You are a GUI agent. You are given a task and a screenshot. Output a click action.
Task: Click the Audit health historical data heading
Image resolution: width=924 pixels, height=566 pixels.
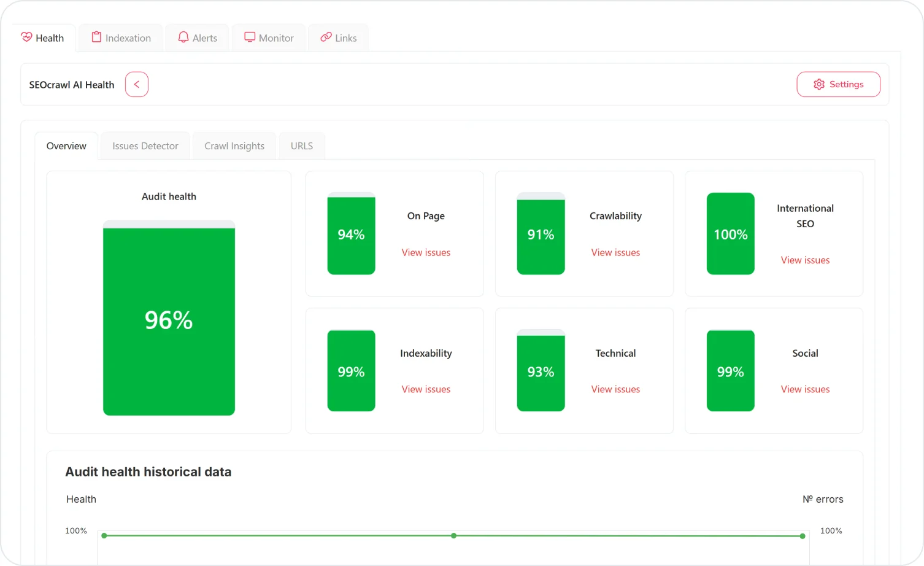[x=148, y=472]
